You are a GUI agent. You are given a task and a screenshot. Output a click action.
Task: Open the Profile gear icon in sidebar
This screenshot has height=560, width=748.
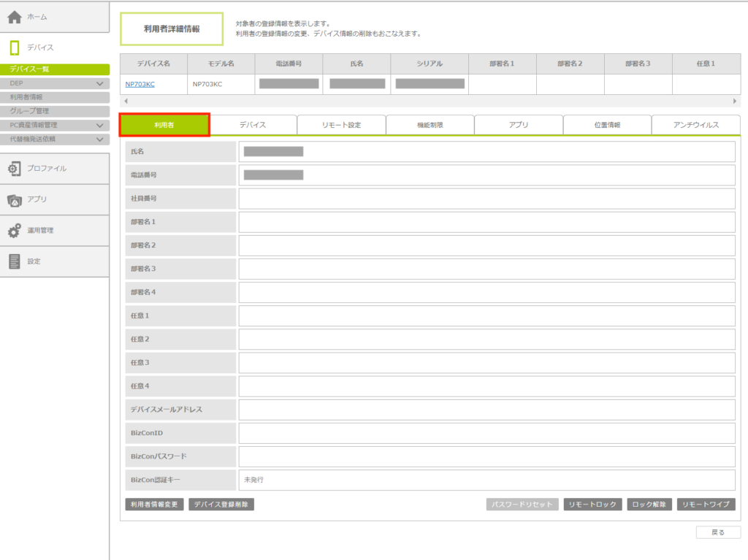[15, 169]
